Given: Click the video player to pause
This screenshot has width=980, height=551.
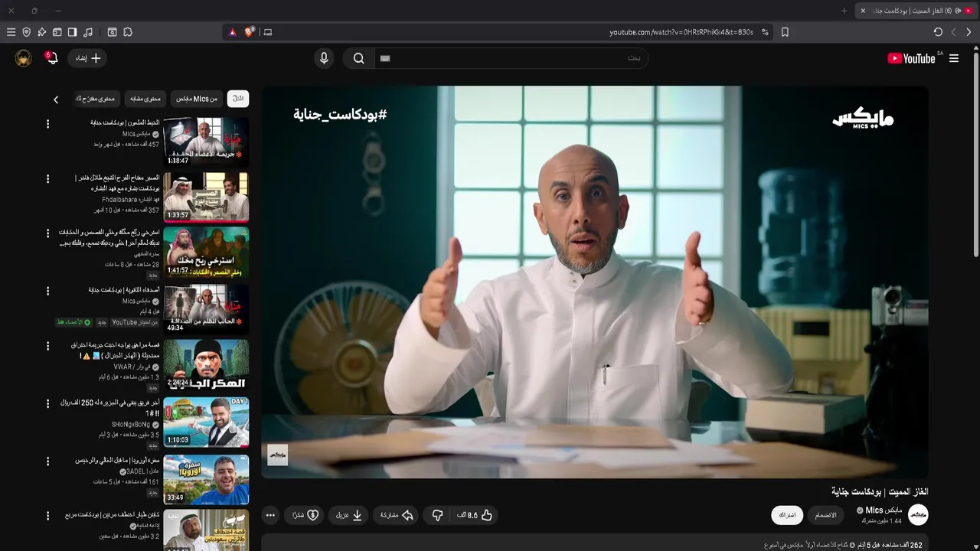Looking at the screenshot, I should click(595, 282).
